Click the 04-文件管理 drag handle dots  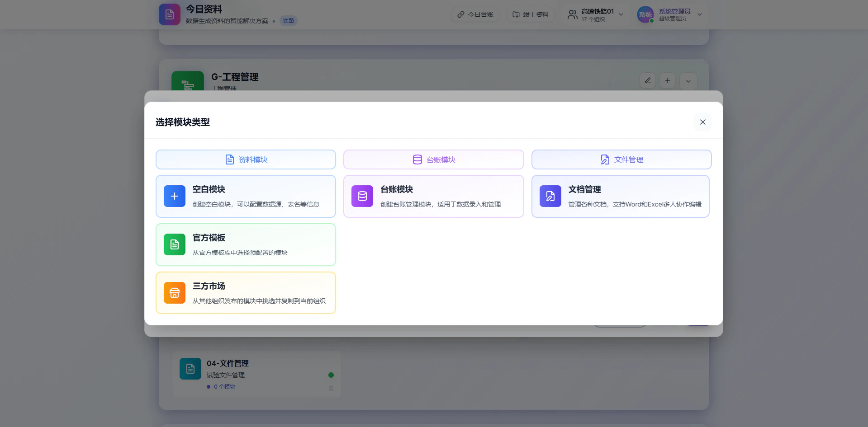point(331,388)
